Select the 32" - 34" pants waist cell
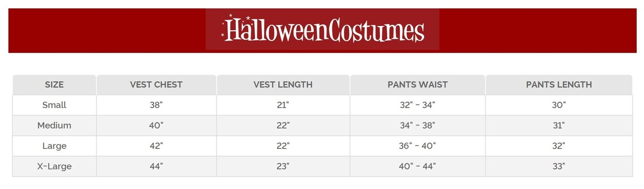Viewport: 644px width, 189px height. (x=417, y=105)
